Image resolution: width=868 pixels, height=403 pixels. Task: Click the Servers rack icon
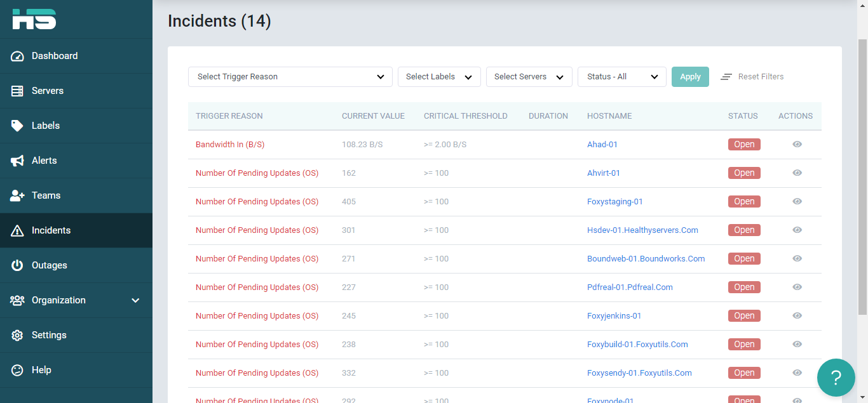17,91
